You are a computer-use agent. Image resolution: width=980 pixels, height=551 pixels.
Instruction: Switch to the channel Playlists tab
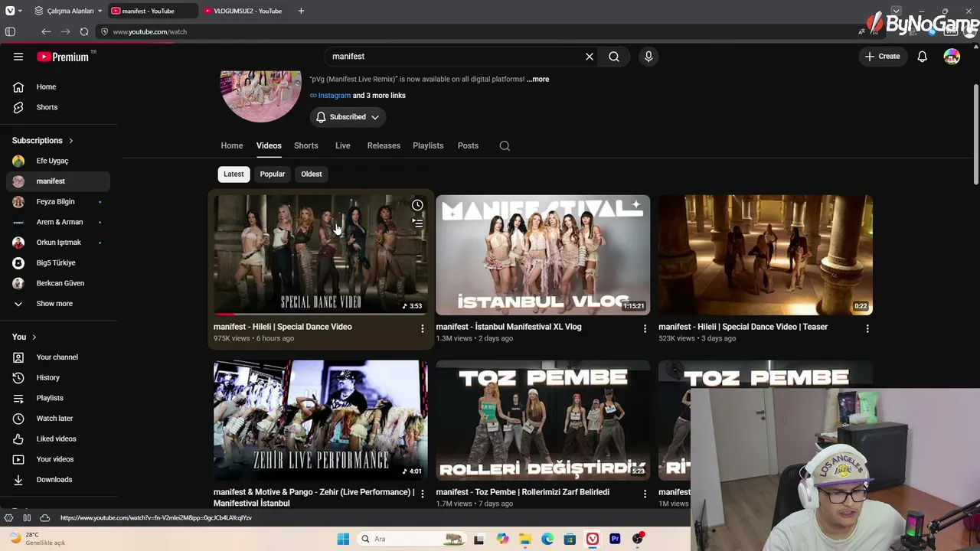click(x=428, y=145)
